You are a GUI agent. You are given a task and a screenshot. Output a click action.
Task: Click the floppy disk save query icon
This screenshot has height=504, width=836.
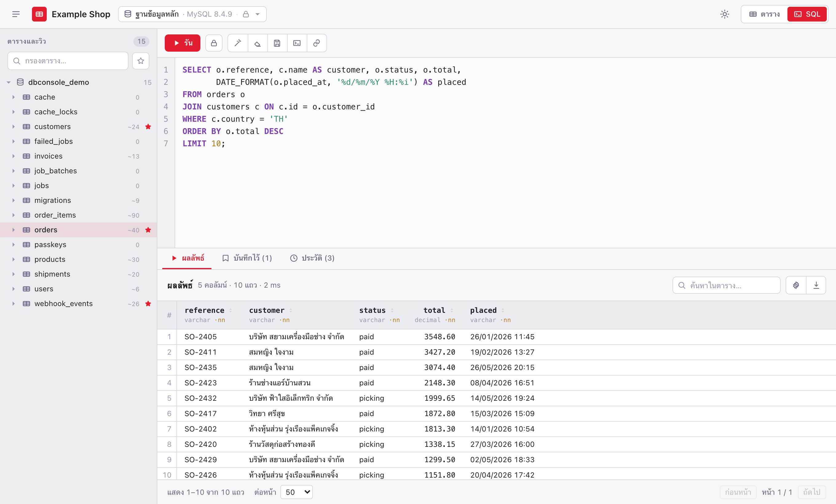(x=277, y=43)
